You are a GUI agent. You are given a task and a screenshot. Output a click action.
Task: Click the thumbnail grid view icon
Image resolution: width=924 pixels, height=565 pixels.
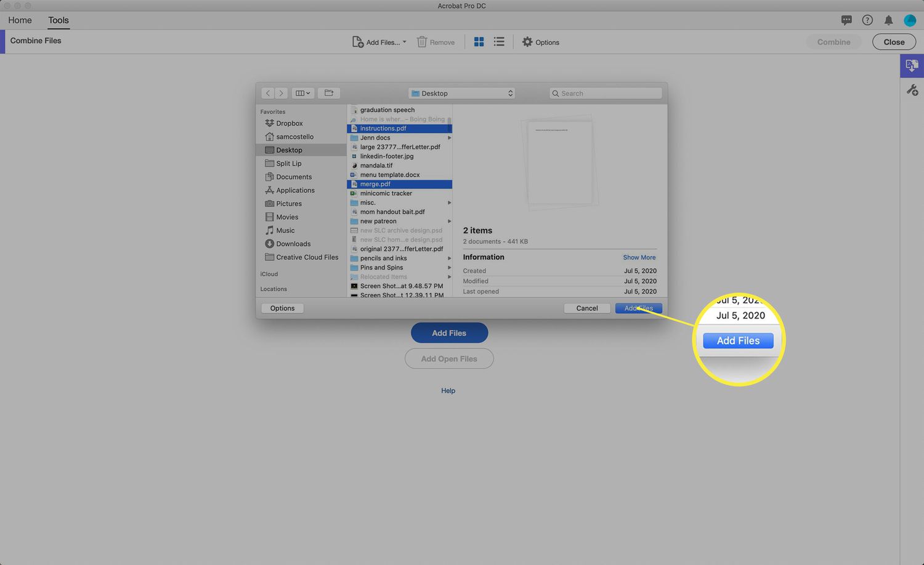tap(479, 42)
